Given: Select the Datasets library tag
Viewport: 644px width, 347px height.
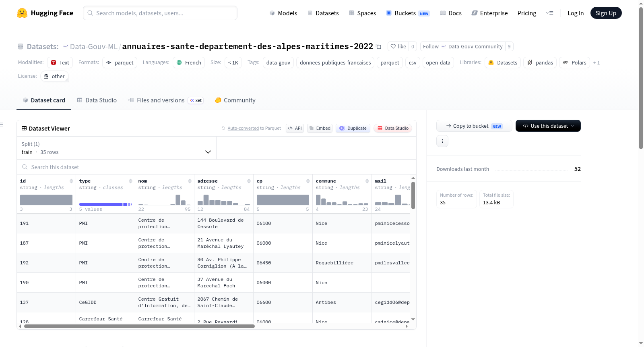Looking at the screenshot, I should pyautogui.click(x=503, y=62).
